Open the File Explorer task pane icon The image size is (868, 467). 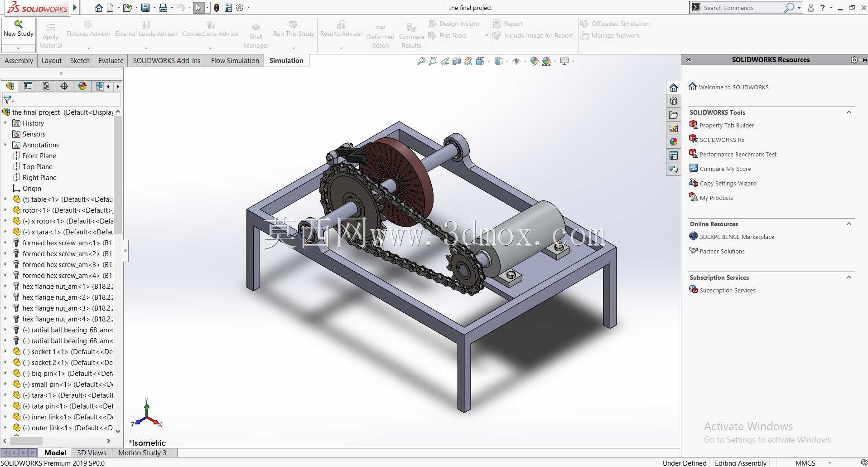[674, 115]
